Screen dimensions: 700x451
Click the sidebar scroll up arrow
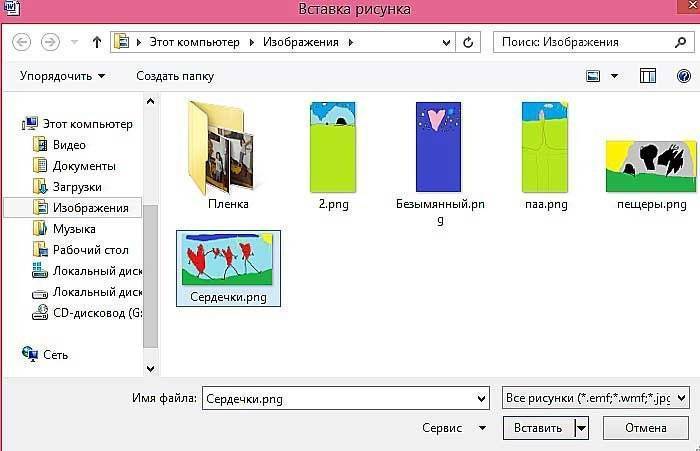coord(150,101)
